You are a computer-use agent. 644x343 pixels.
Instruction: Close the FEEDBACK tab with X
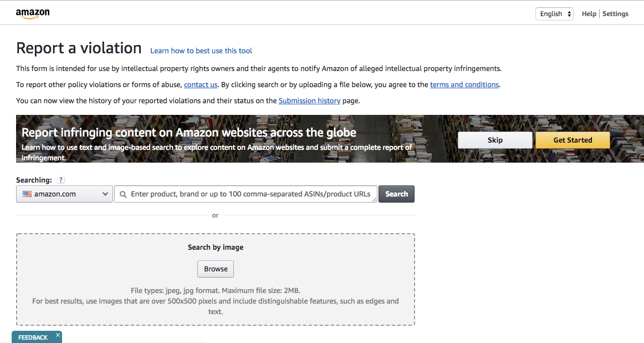[x=58, y=335]
